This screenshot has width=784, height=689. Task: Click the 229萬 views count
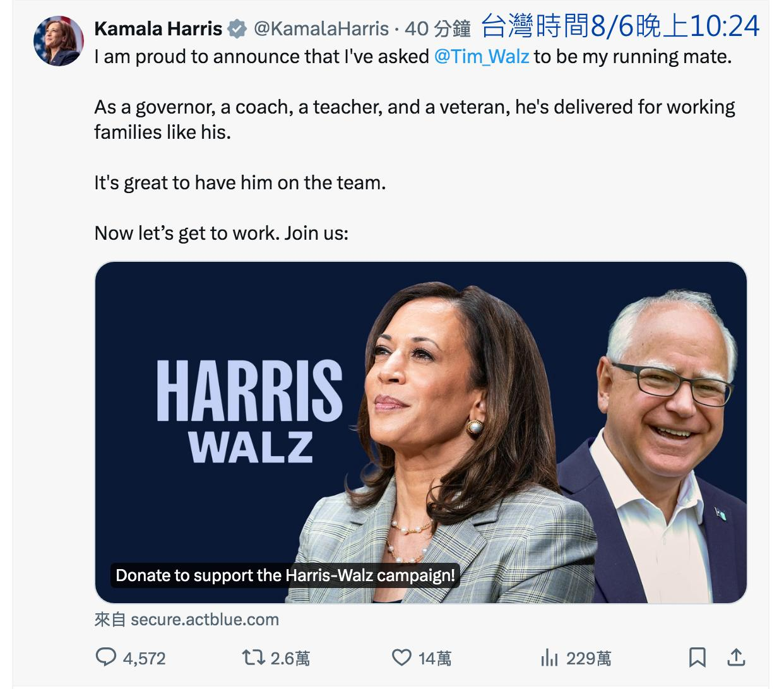tap(588, 659)
